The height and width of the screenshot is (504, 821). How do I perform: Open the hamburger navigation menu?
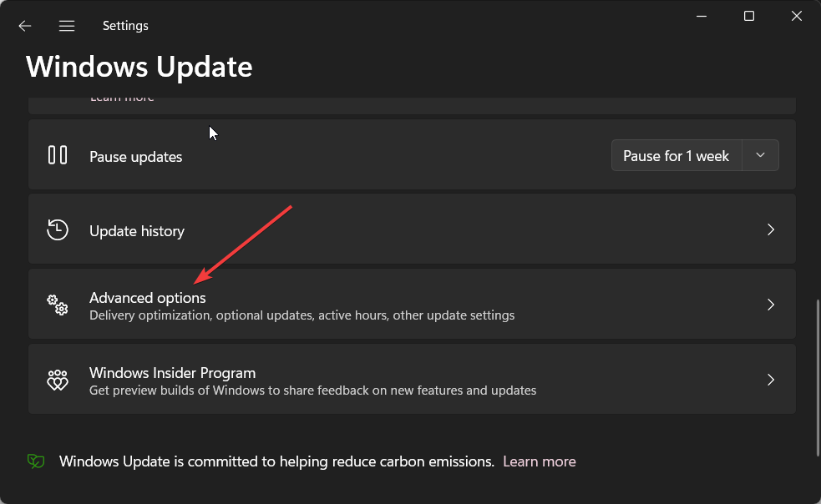67,26
